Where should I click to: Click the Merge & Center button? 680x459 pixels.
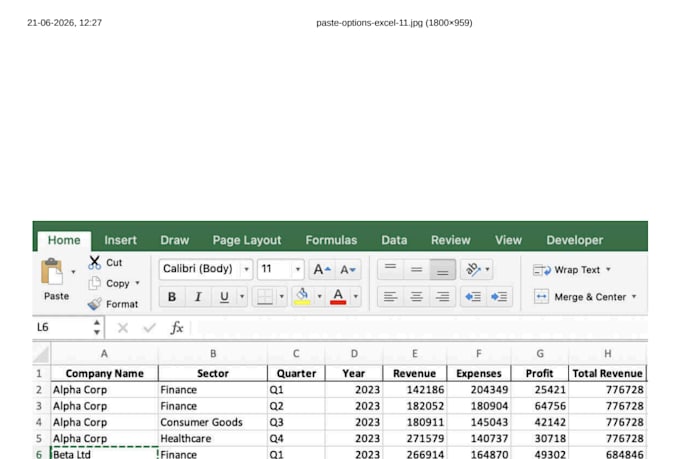580,297
